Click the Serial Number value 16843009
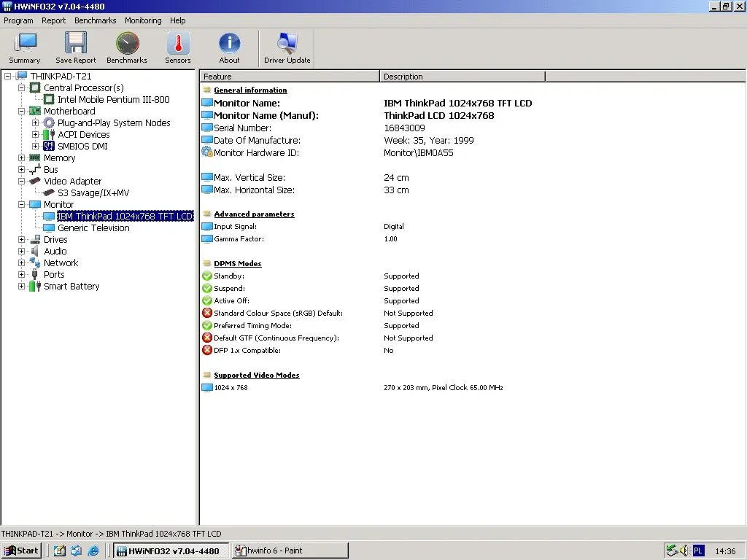 pos(404,128)
